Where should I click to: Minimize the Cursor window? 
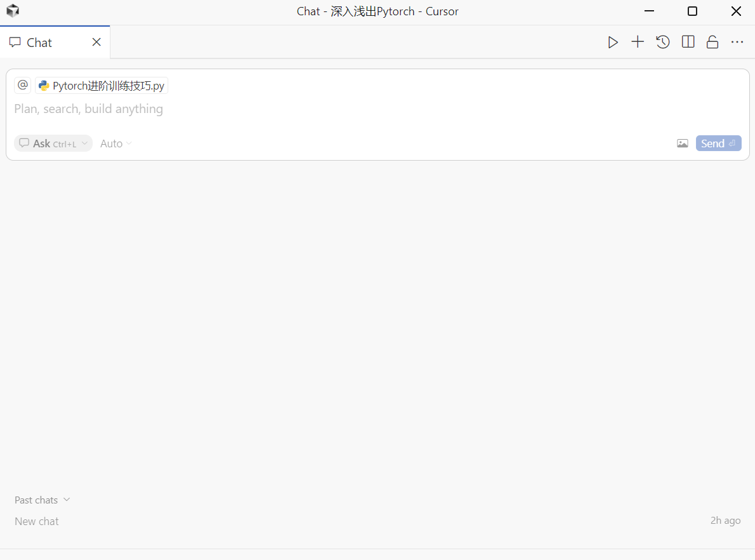coord(649,11)
